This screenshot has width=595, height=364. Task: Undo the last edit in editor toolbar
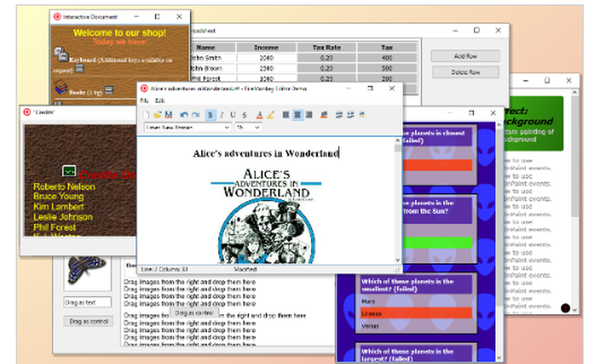coord(184,115)
